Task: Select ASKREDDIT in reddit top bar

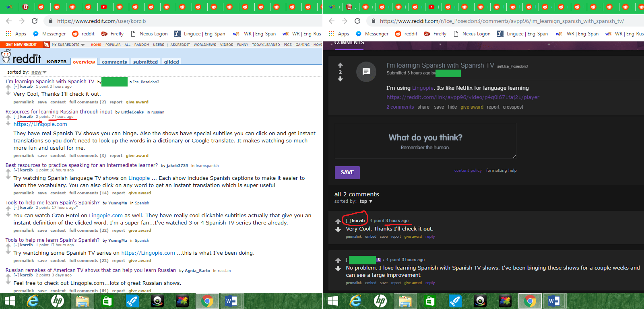Action: [x=180, y=45]
